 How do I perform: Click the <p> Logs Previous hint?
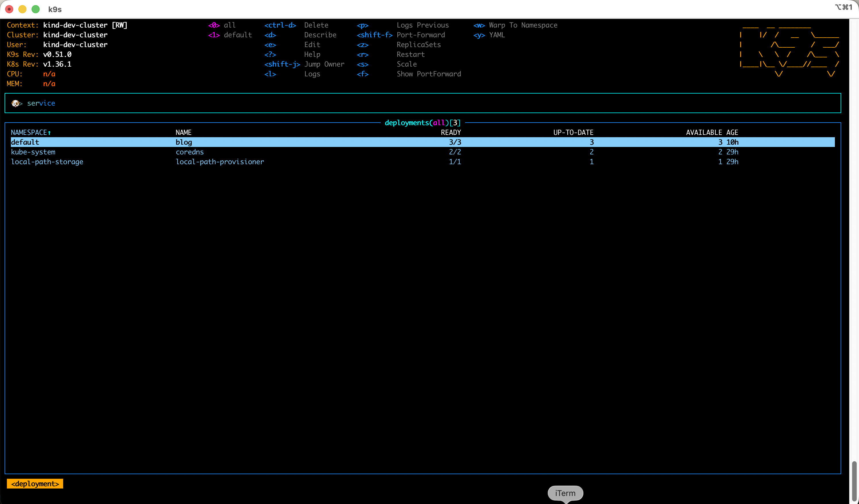[403, 25]
